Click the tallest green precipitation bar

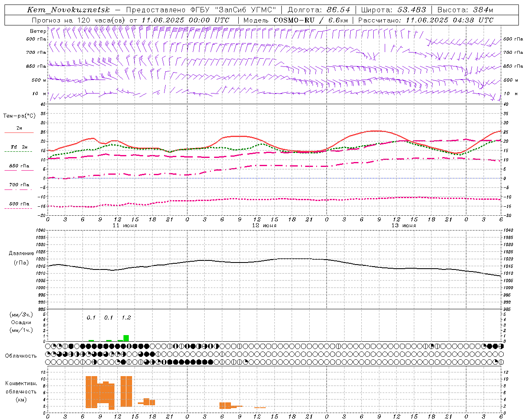tap(126, 338)
